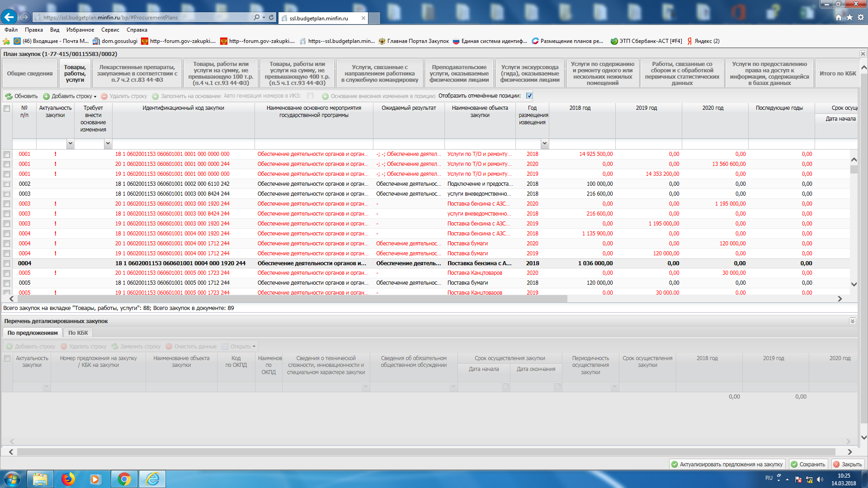Expand the Год размещения извещения filter dropdown
Image resolution: width=868 pixels, height=488 pixels.
tap(544, 144)
